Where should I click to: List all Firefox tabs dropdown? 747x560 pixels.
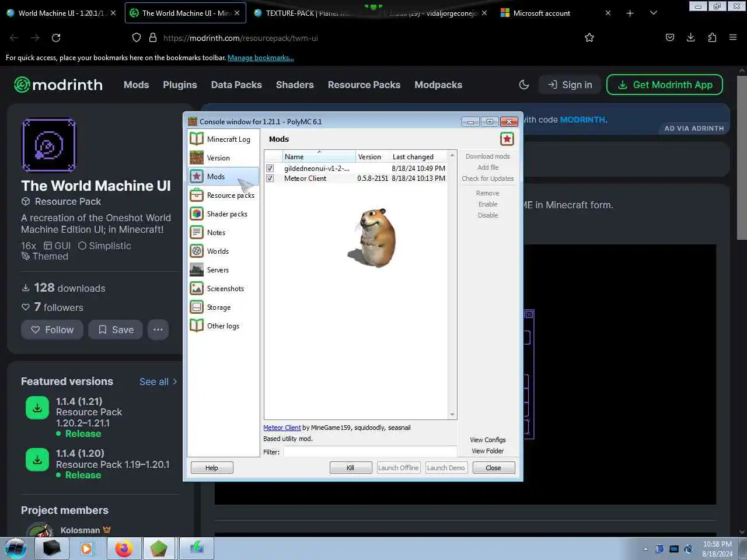tap(654, 13)
